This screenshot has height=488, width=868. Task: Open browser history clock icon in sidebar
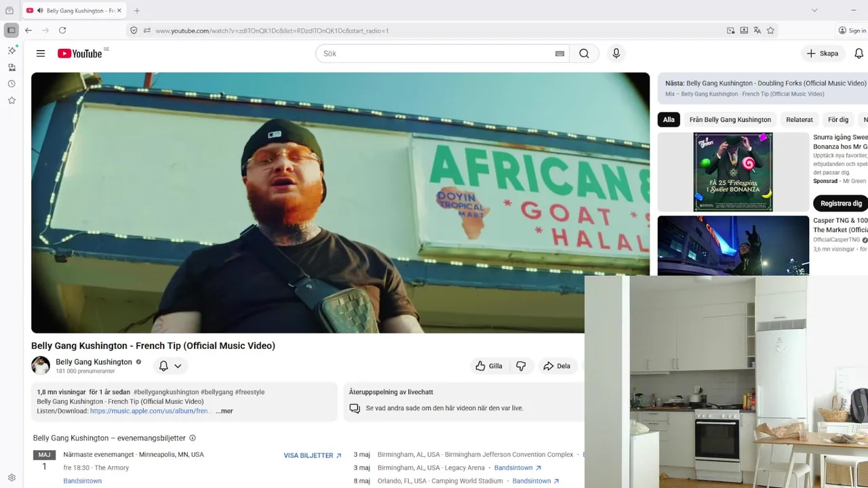coord(12,84)
